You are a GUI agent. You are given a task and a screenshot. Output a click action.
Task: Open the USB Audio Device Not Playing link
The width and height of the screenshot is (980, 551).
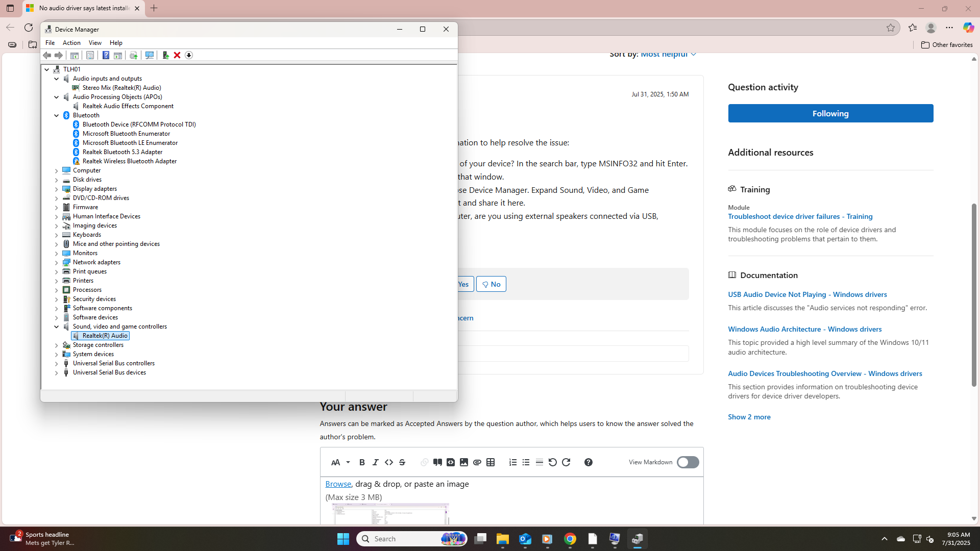point(807,294)
